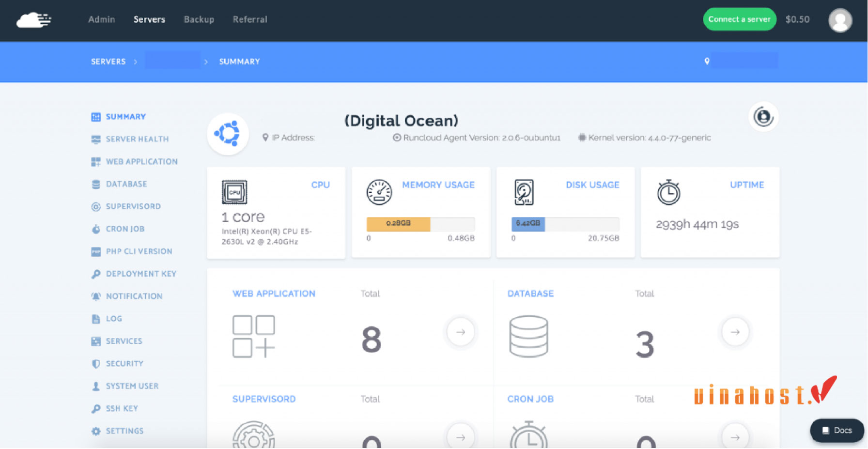Click the $0.50 account balance
868x449 pixels.
(797, 19)
